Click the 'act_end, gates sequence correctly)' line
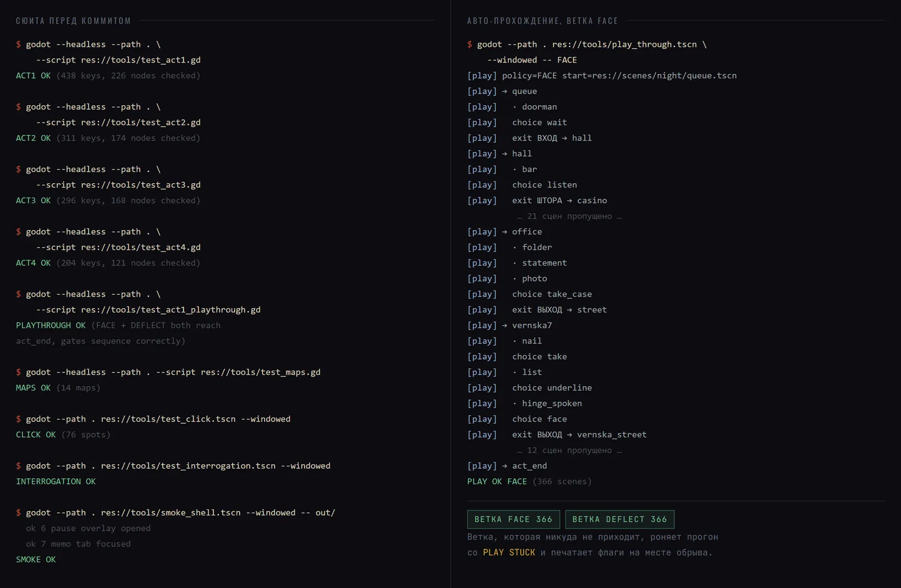Viewport: 901px width, 588px height. 101,341
